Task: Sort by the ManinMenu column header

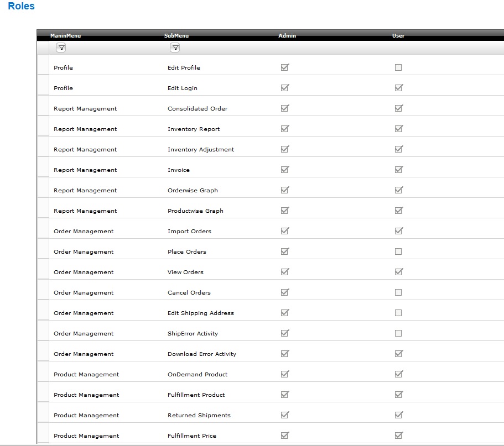Action: click(66, 35)
